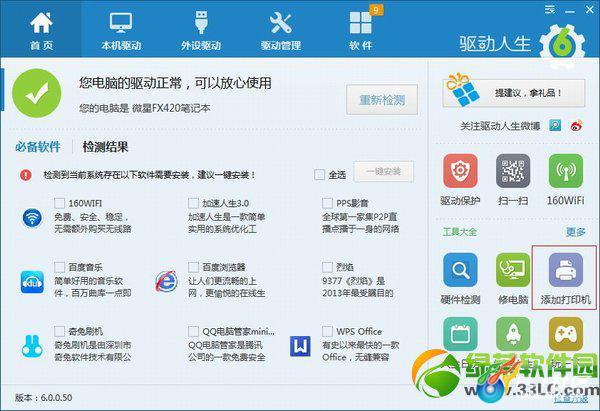Click the 百度音乐 headphone icon
The image size is (600, 411).
(x=32, y=282)
